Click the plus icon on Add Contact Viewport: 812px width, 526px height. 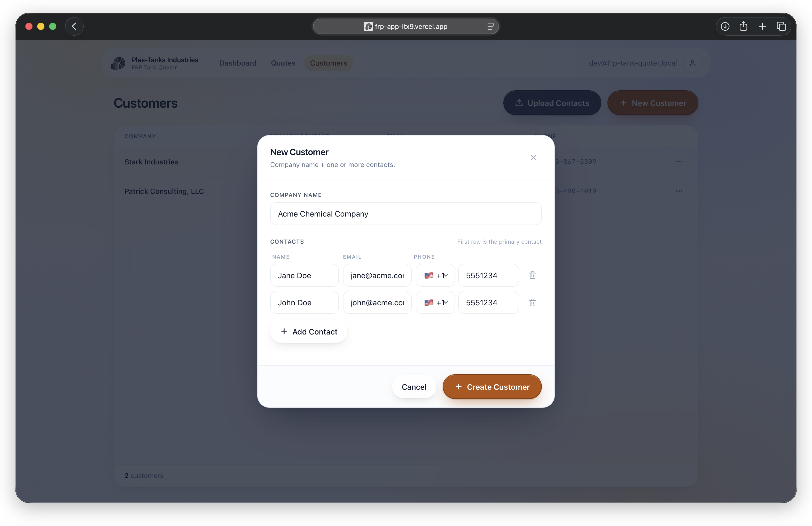(284, 331)
